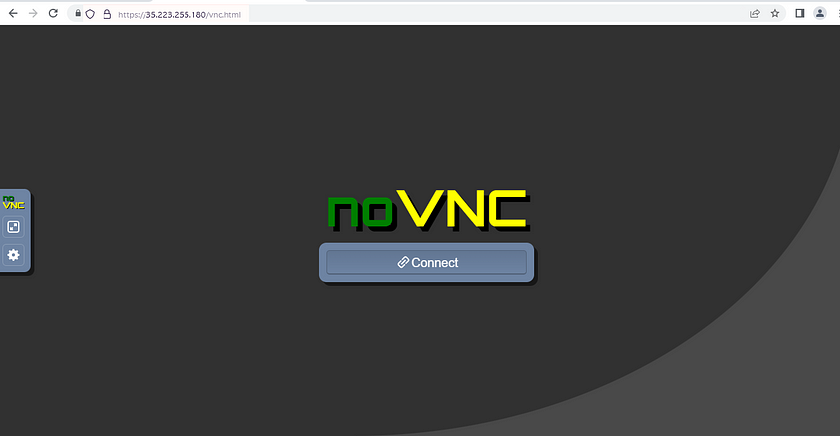Open browser profile avatar
This screenshot has width=840, height=436.
[820, 13]
